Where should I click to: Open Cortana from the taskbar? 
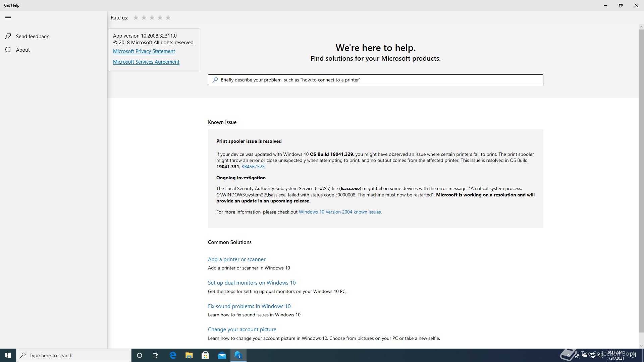tap(140, 355)
